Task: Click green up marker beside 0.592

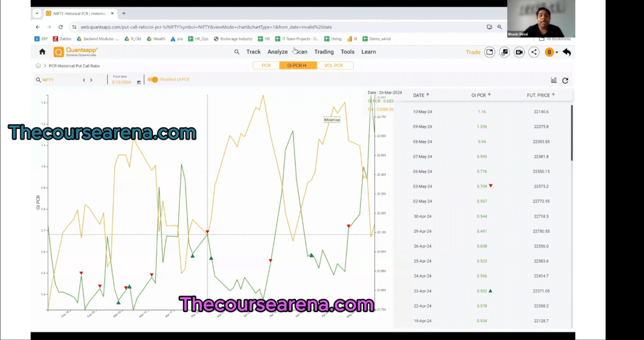Action: coord(490,290)
